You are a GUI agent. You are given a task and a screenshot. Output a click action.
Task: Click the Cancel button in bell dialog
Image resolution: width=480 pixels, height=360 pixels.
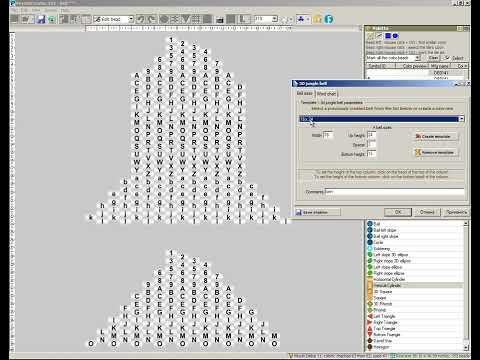(x=427, y=212)
